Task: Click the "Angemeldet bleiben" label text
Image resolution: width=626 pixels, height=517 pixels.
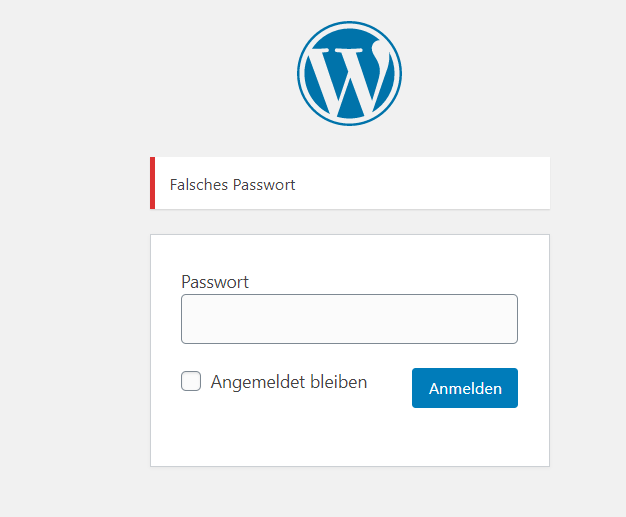Action: point(288,382)
